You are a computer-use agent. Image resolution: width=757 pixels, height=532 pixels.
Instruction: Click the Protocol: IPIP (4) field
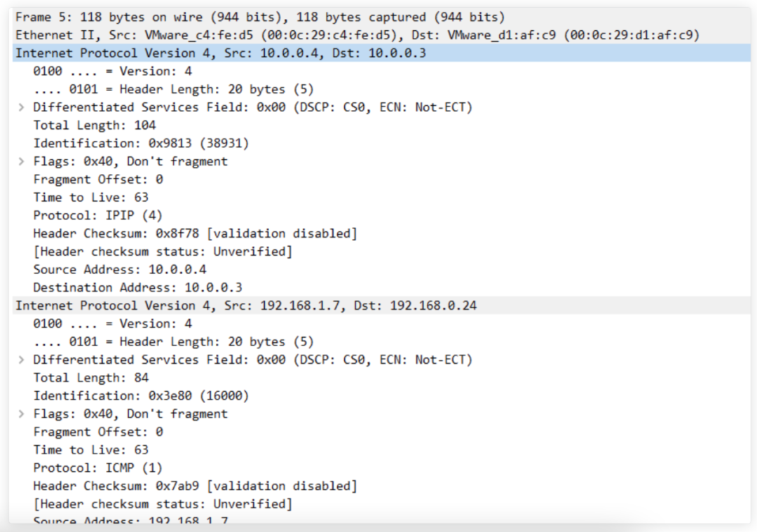97,215
